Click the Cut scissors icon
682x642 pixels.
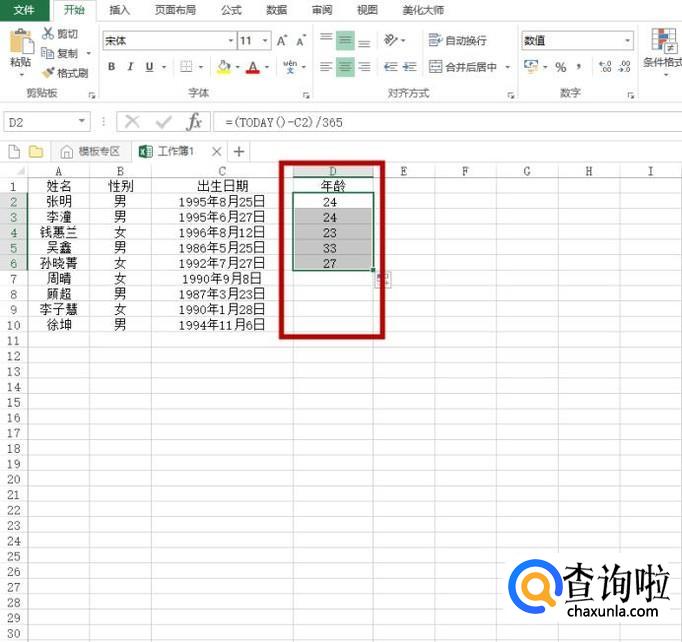pos(47,33)
